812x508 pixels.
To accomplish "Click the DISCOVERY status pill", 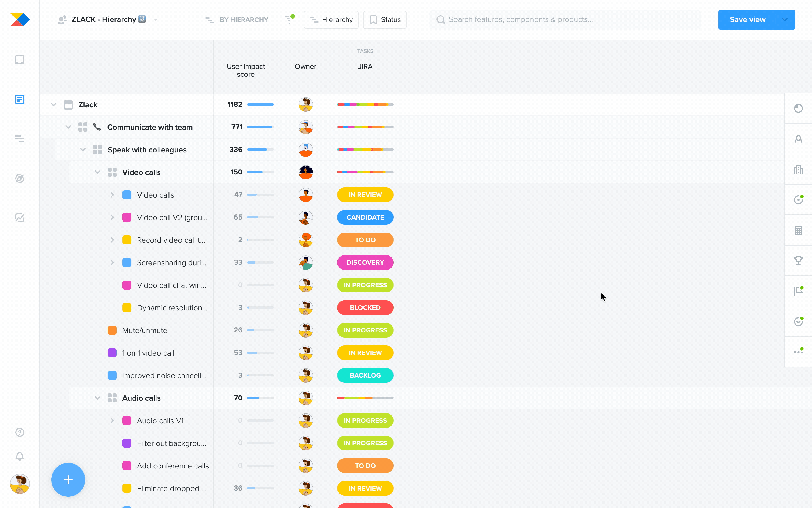I will (365, 262).
